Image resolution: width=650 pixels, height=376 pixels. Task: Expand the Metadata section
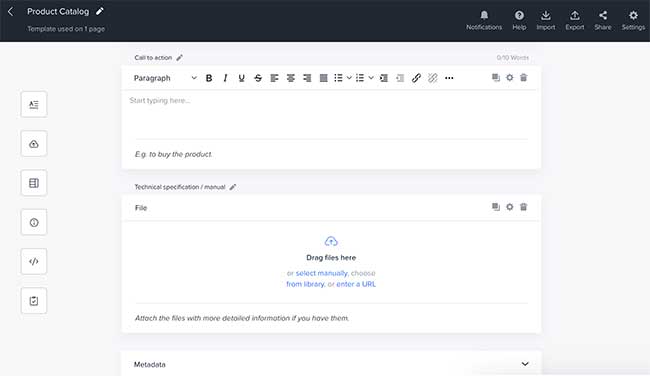[x=525, y=364]
